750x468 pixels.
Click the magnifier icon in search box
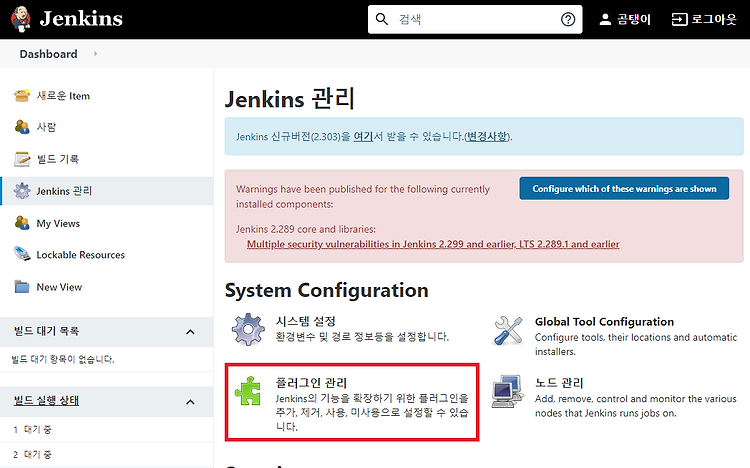[x=382, y=19]
